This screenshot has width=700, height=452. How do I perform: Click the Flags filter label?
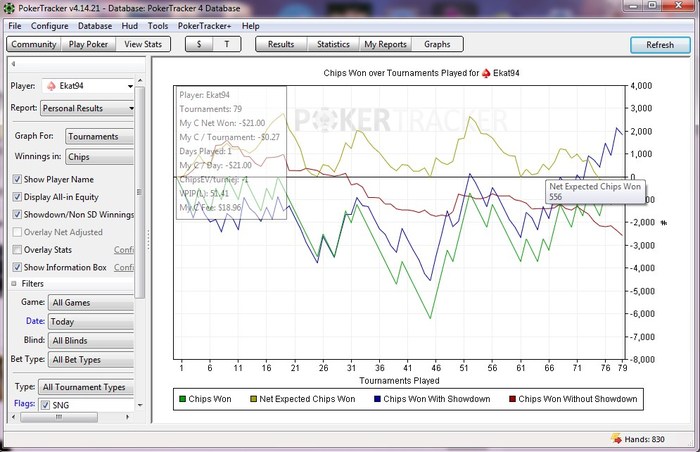(x=24, y=403)
